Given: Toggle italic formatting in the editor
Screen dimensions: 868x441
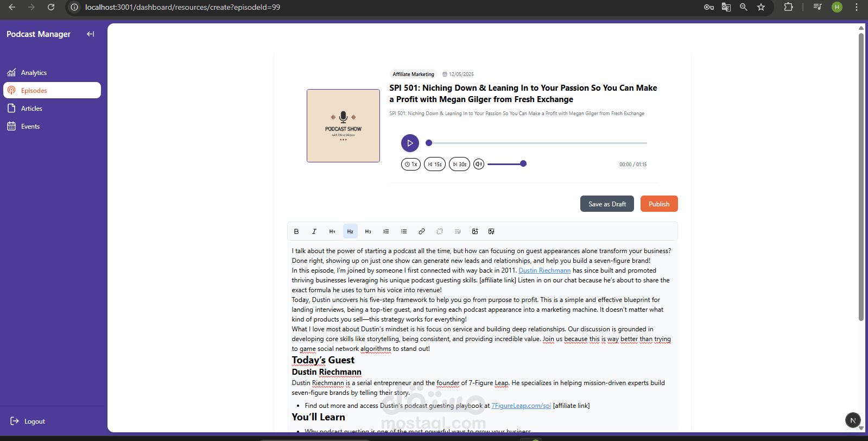Looking at the screenshot, I should [314, 231].
